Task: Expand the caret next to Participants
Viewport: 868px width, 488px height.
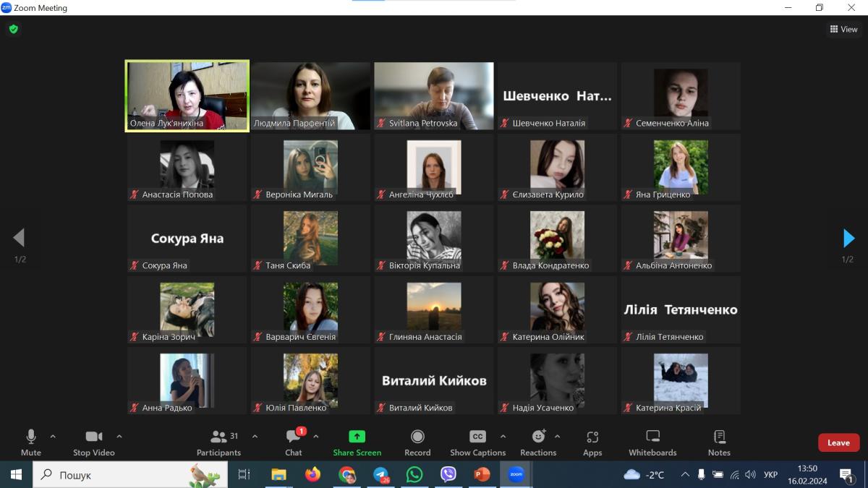Action: (x=255, y=437)
